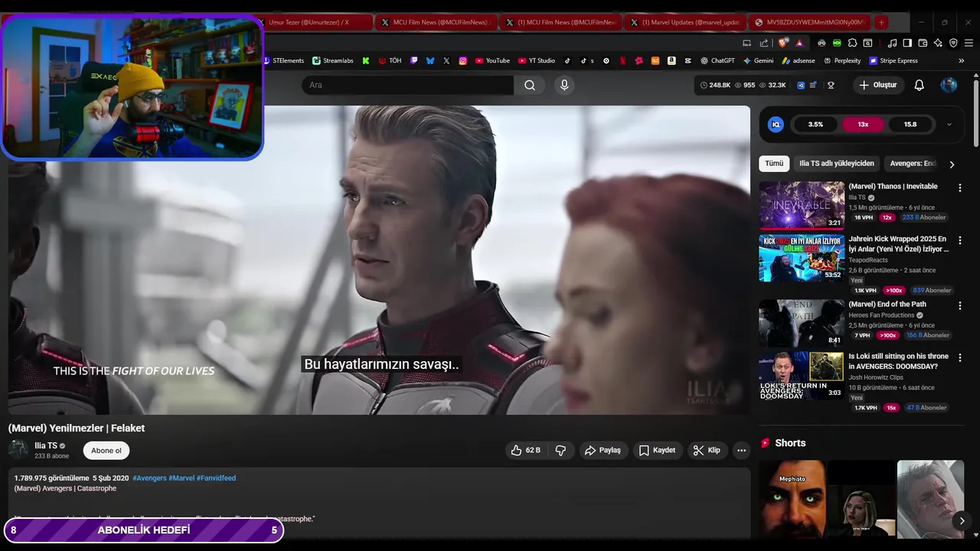
Task: Open the Bluesky butterfly bookmark
Action: pos(430,60)
